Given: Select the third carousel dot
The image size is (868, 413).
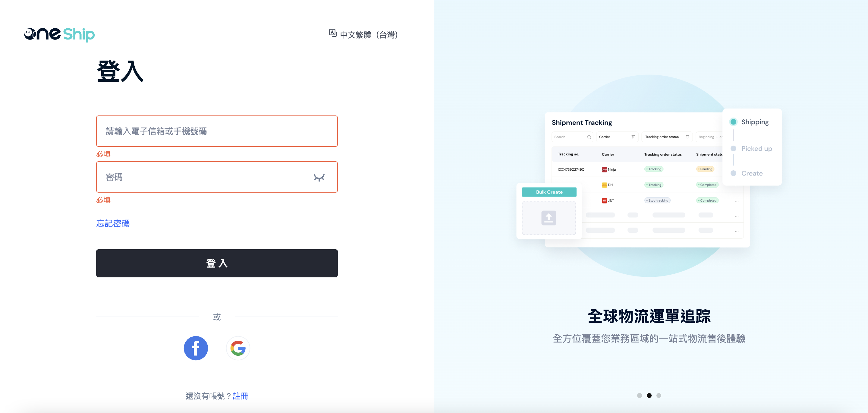Looking at the screenshot, I should [x=659, y=395].
